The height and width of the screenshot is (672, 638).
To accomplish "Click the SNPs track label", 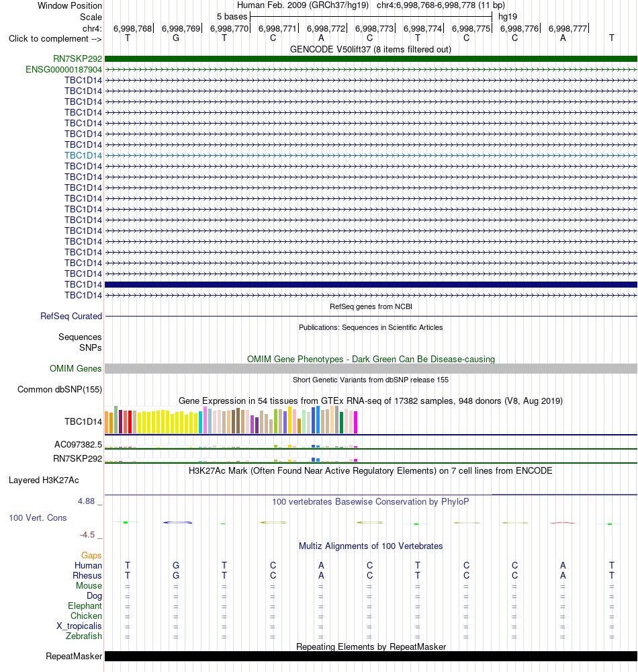I will point(91,347).
